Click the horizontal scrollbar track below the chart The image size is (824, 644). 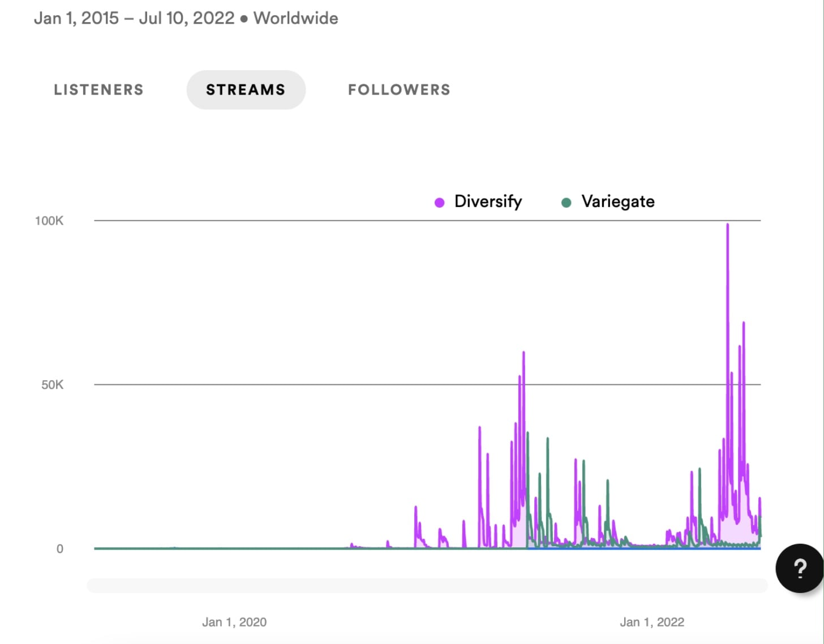tap(427, 585)
